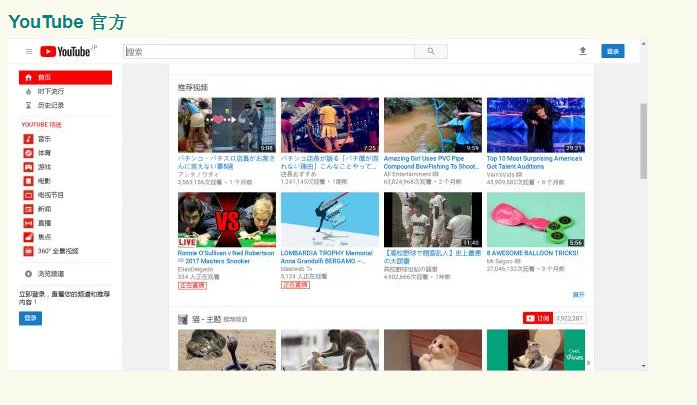Open the balloon fidget spinner thumbnail
This screenshot has width=697, height=405.
(536, 220)
